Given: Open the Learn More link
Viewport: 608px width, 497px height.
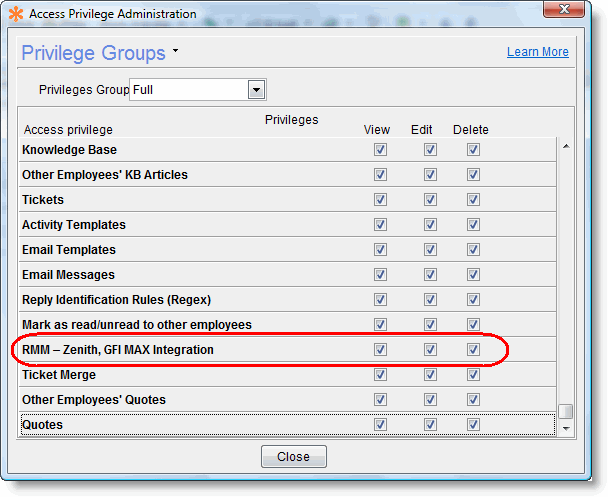Looking at the screenshot, I should (x=537, y=52).
